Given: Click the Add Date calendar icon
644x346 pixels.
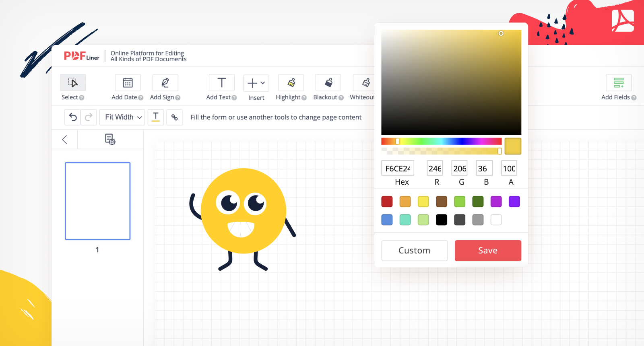Looking at the screenshot, I should [x=128, y=82].
